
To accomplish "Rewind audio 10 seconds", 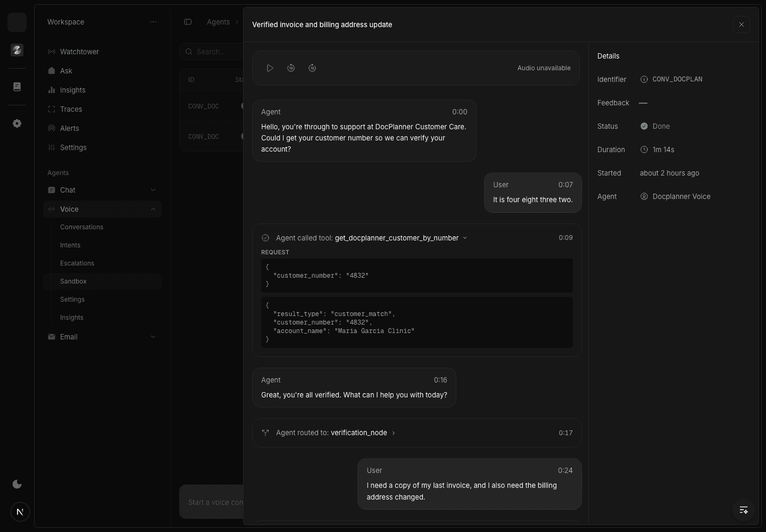I will click(291, 68).
